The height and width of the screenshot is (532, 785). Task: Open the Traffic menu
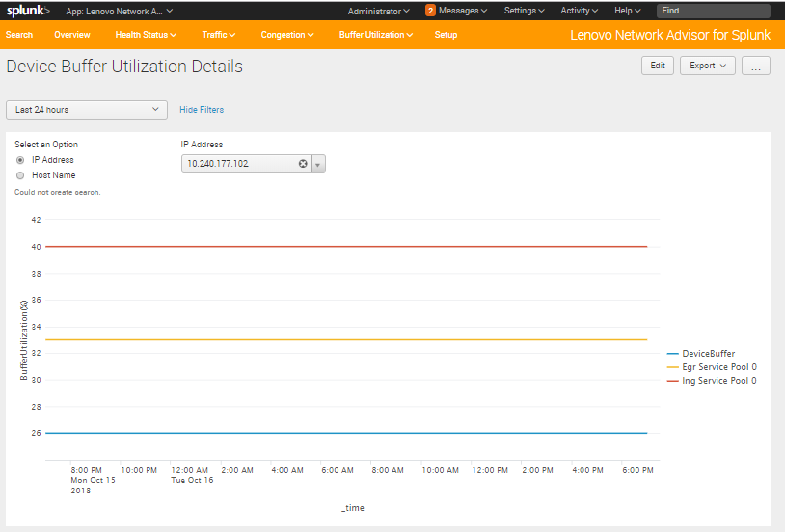219,35
